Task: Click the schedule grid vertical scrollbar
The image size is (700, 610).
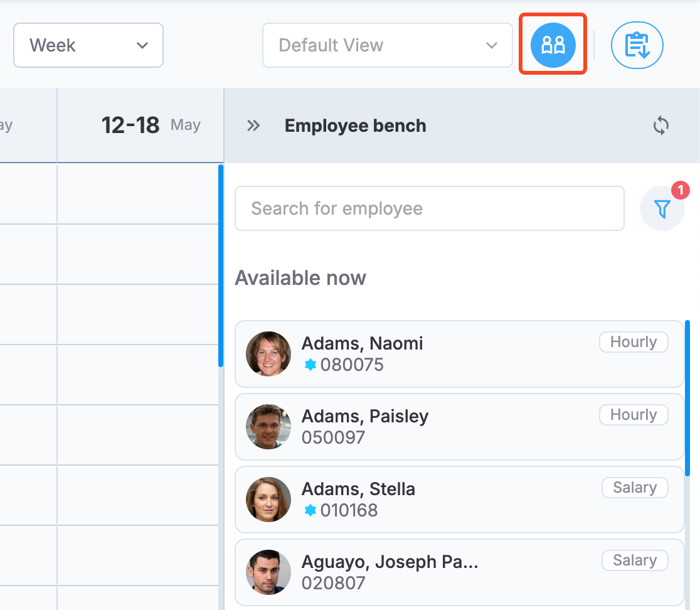Action: 221,265
